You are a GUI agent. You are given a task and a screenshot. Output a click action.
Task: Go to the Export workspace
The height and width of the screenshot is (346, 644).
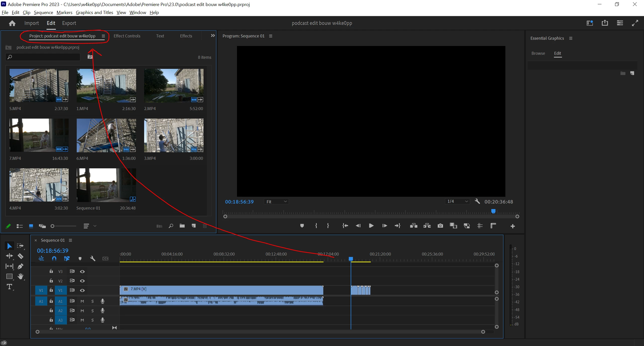[69, 23]
